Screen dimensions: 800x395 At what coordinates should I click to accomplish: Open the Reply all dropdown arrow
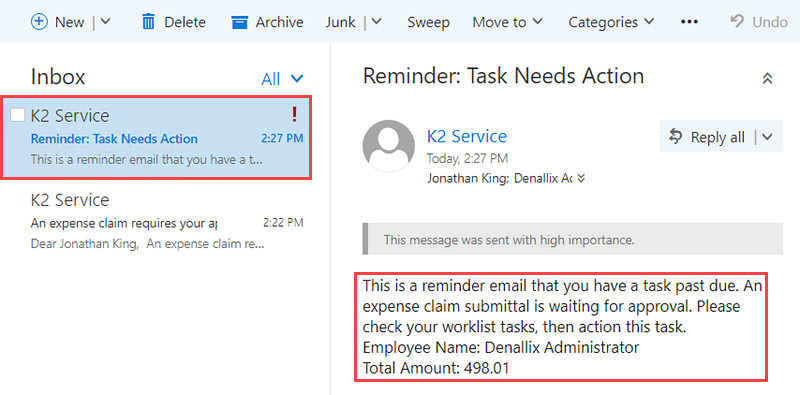pyautogui.click(x=767, y=137)
